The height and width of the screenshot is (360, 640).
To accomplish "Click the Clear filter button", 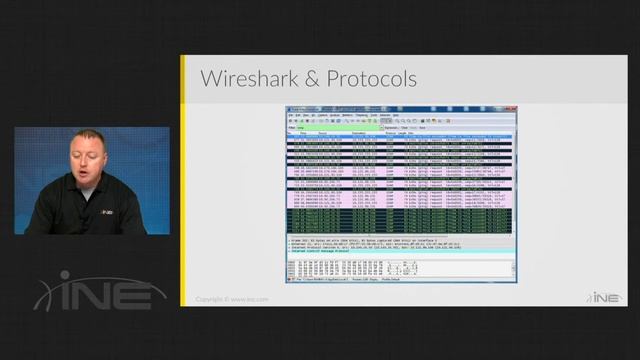I will (x=404, y=128).
